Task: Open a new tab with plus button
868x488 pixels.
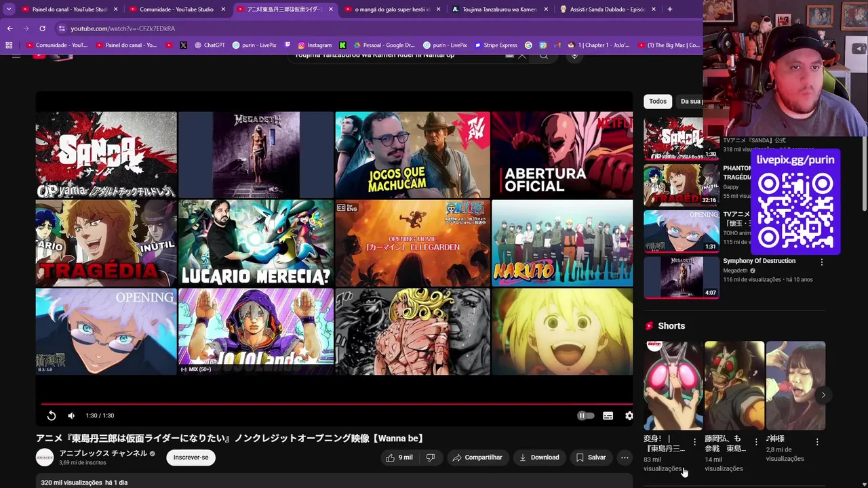Action: (x=669, y=9)
